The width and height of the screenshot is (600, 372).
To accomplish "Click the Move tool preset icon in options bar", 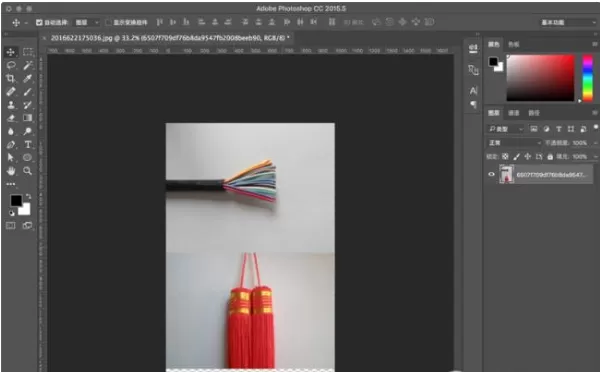I will pos(16,23).
